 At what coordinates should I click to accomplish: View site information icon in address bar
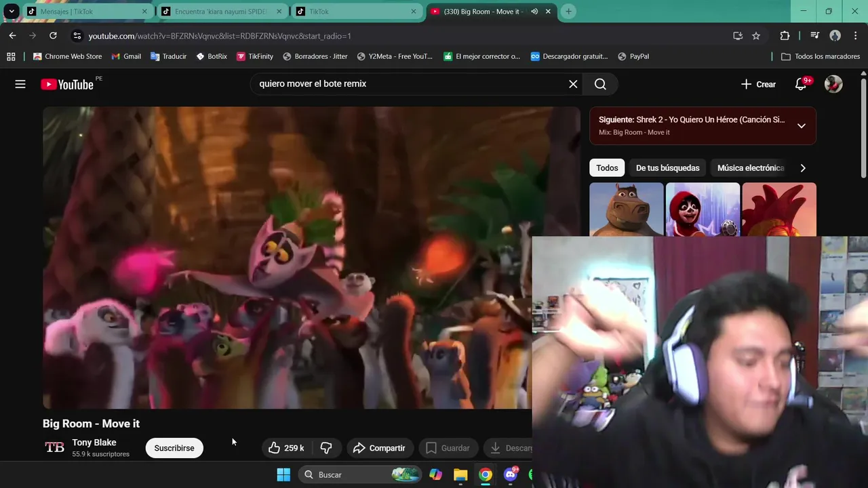(x=77, y=36)
